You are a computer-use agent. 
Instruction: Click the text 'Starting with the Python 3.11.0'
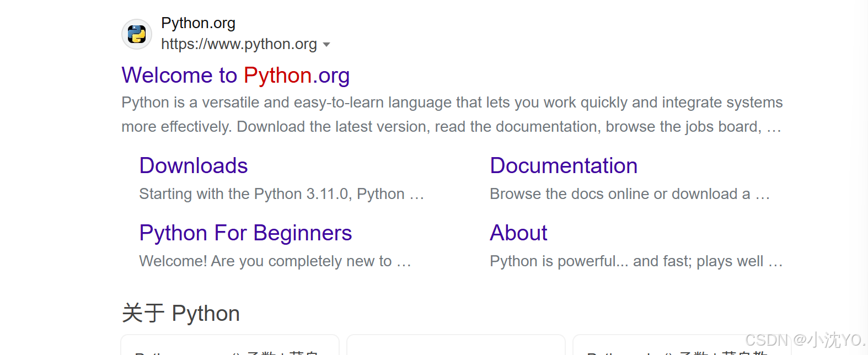tap(244, 194)
